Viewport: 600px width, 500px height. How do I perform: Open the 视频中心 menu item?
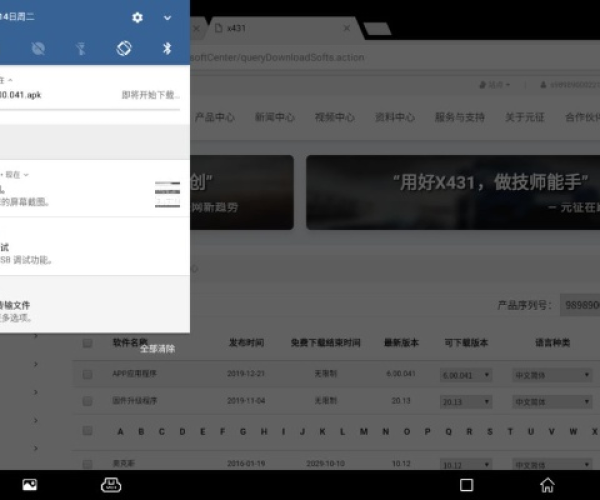(335, 117)
